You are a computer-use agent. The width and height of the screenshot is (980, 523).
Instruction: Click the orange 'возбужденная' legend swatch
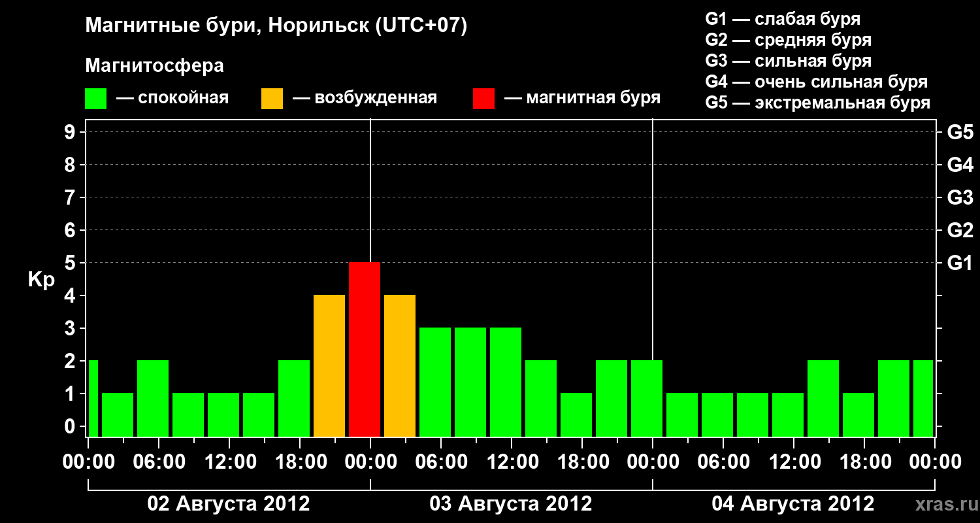coord(272,99)
